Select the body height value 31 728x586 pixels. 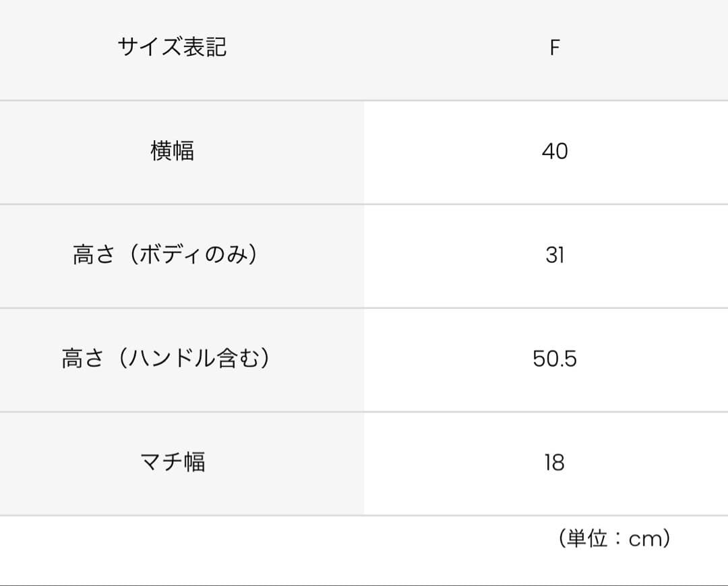click(554, 255)
